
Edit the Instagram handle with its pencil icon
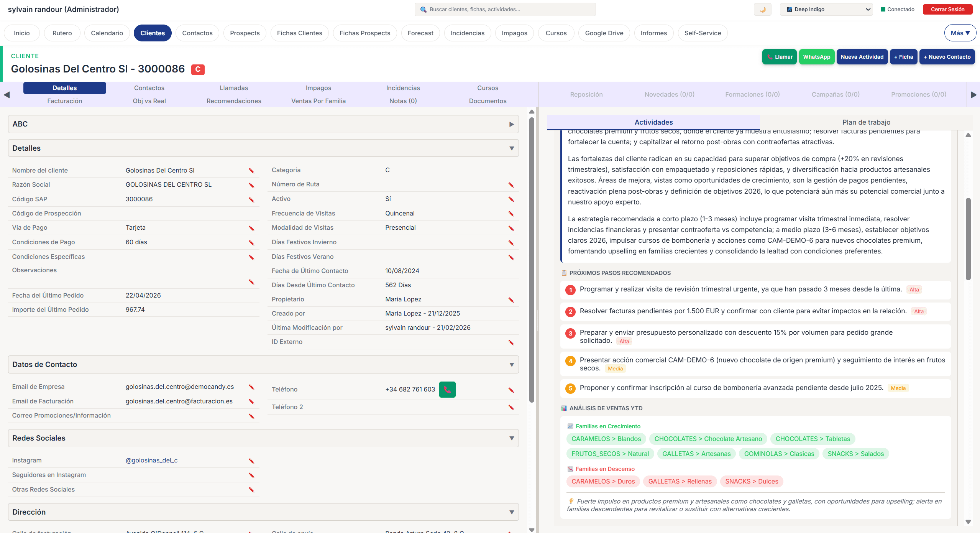point(251,461)
